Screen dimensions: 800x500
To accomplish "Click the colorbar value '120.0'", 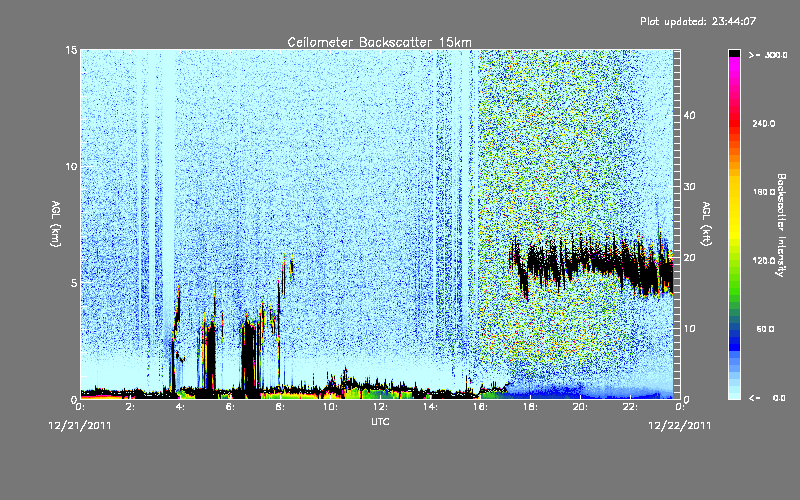I will [763, 261].
